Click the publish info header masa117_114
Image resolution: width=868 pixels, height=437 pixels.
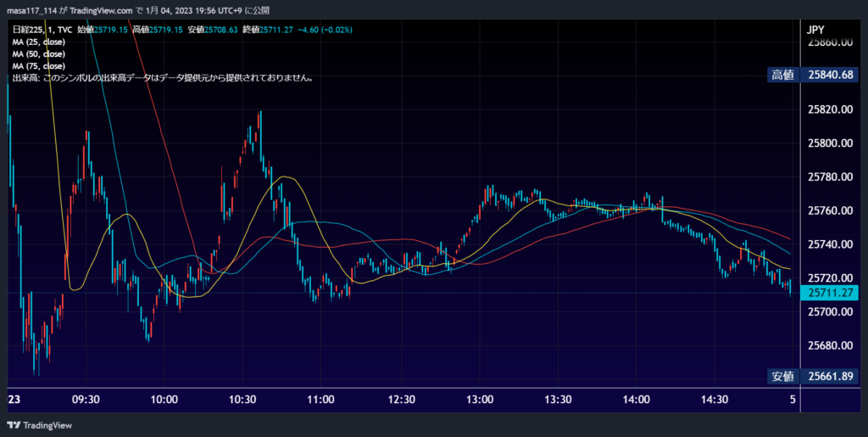(138, 10)
